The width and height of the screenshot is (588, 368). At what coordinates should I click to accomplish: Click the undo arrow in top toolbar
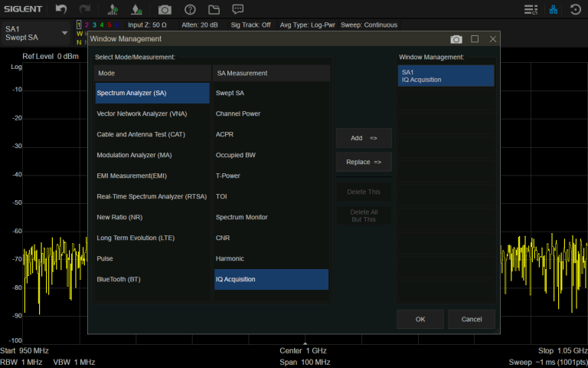[x=62, y=10]
